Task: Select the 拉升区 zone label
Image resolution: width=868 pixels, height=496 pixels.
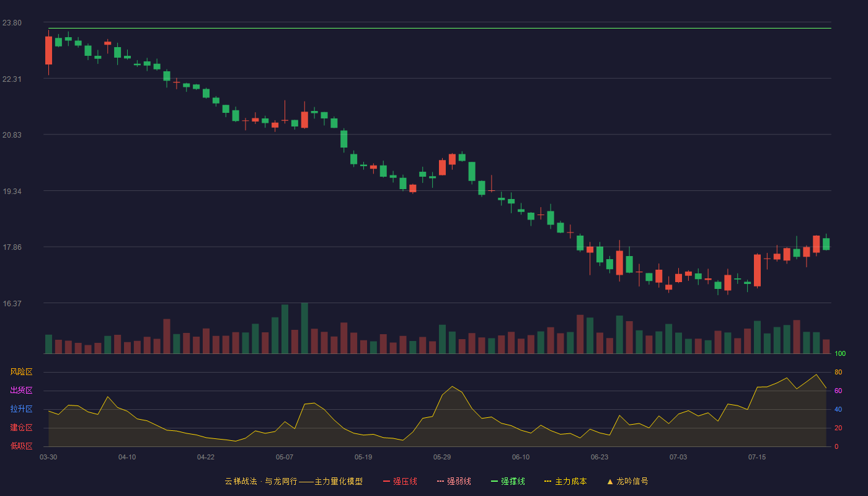Action: [21, 409]
